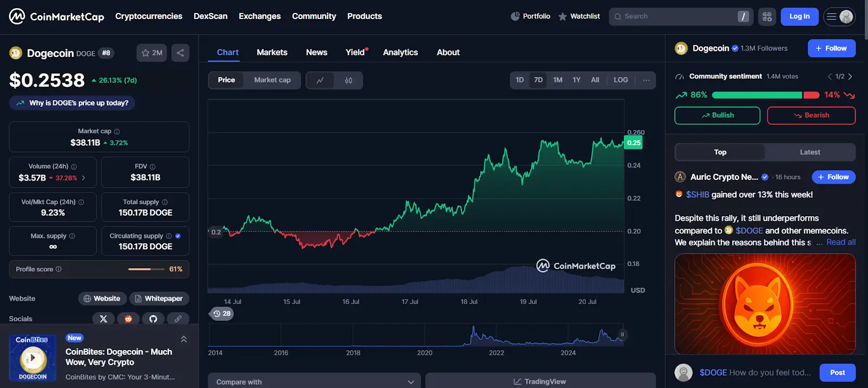Open the Exchanges menu
Screen dimensions: 868x388
260,16
